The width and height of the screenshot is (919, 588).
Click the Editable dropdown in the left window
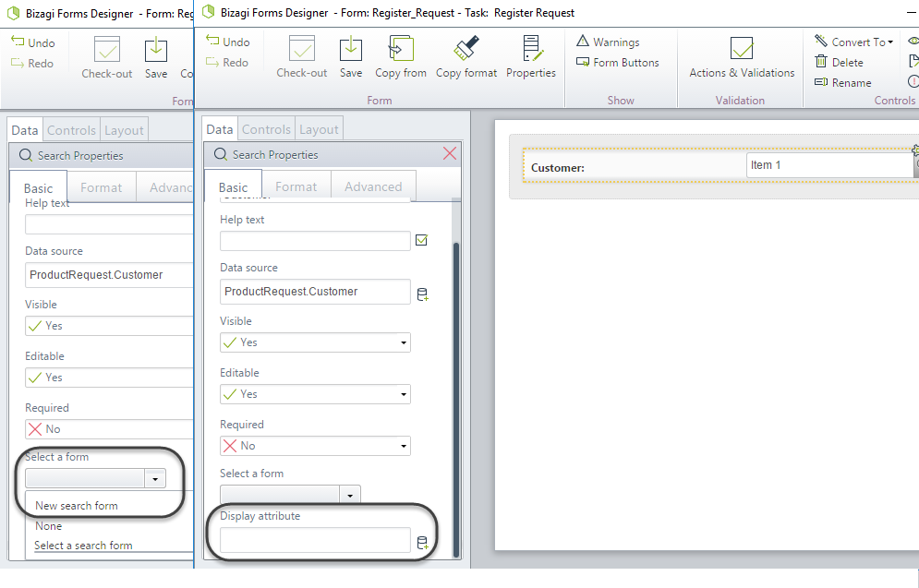tap(109, 378)
